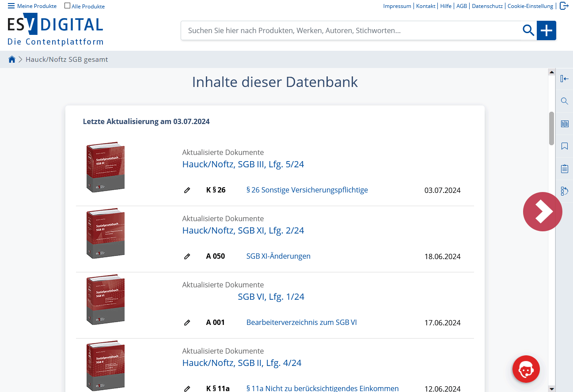This screenshot has height=392, width=573.
Task: Open § 11a Nicht zu berücksichtigendes Einkommen
Action: 323,388
